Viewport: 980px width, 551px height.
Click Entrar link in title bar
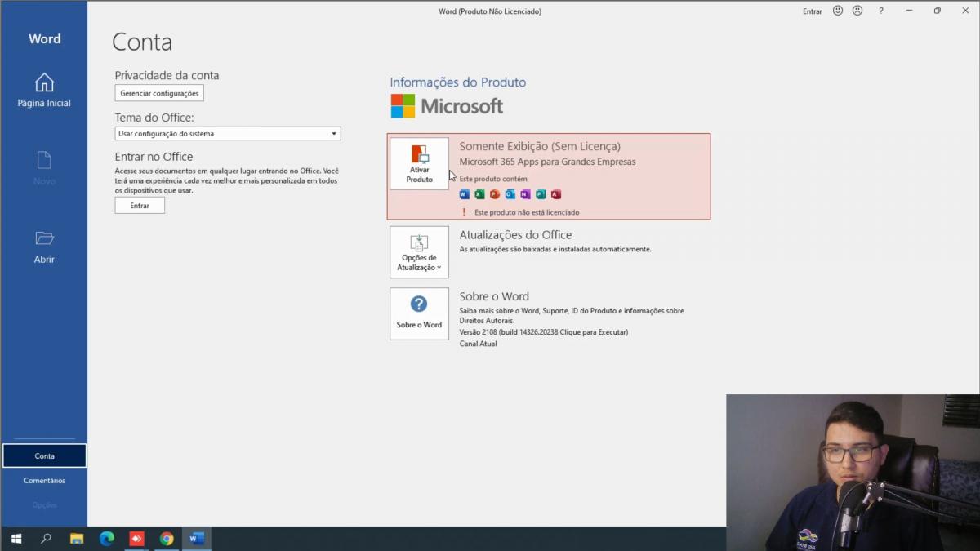pos(813,11)
